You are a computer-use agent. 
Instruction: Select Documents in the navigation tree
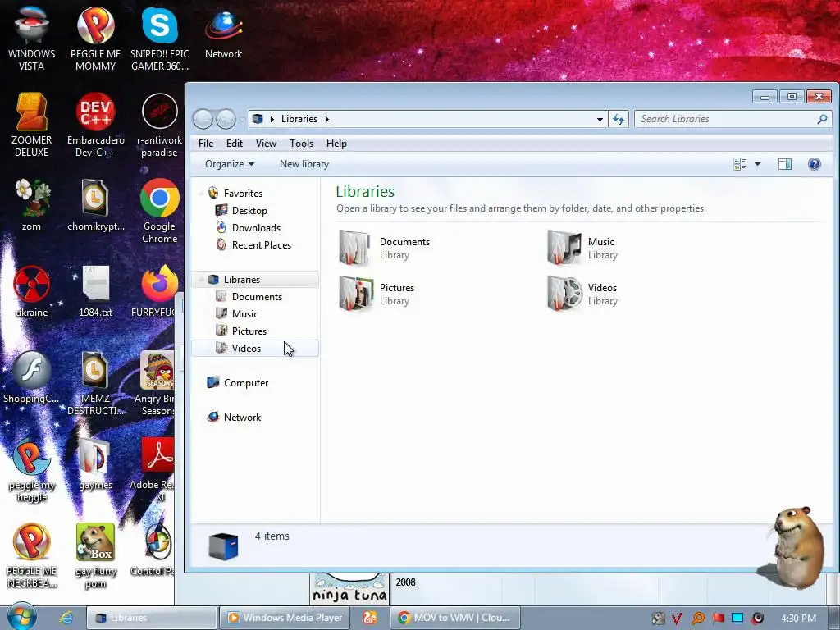tap(255, 297)
